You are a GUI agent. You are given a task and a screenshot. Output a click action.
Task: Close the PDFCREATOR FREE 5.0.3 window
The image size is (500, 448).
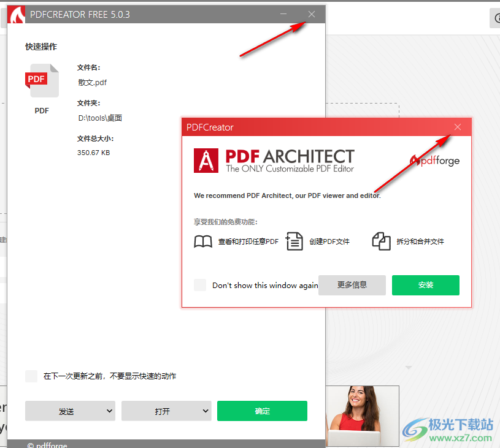[312, 14]
